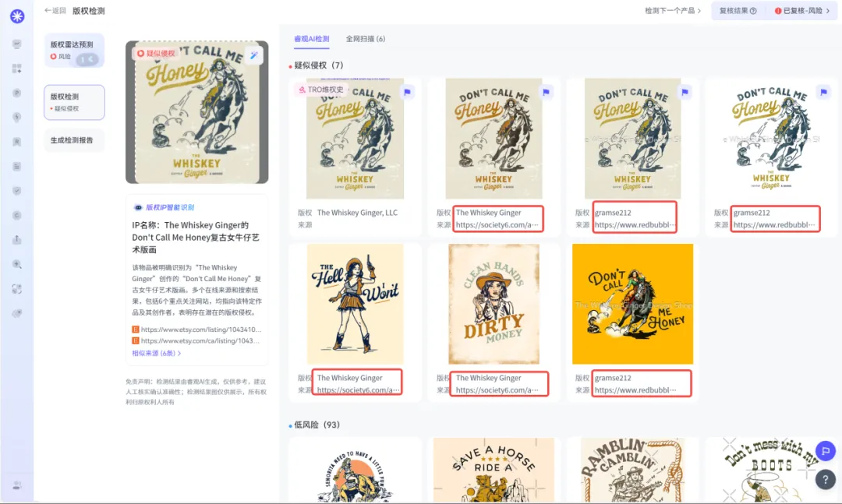Open the society6 link under the Dirty Money card
Viewport: 842px width, 504px height.
click(x=497, y=390)
